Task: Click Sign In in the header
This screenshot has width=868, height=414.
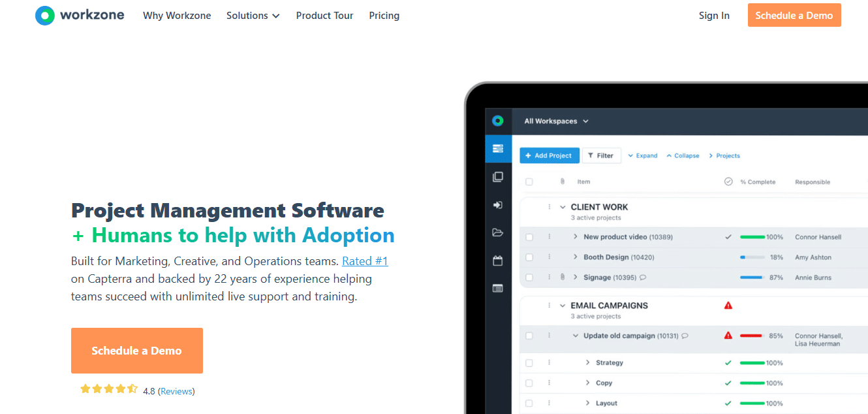Action: [714, 16]
